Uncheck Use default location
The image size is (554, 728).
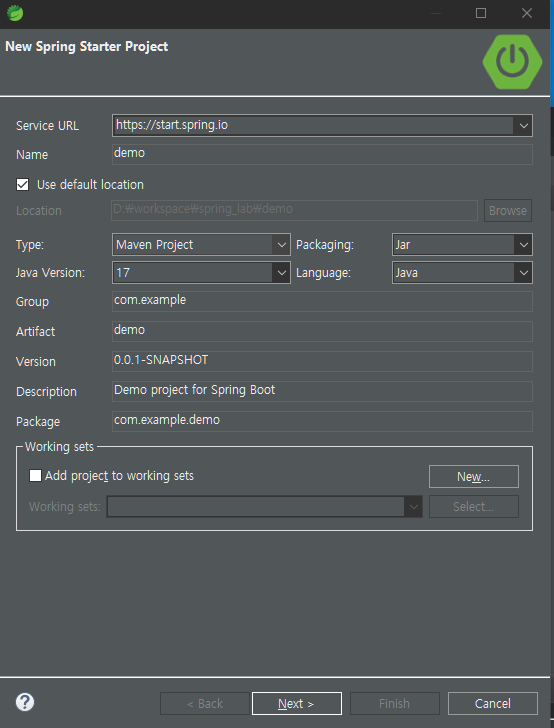coord(22,184)
